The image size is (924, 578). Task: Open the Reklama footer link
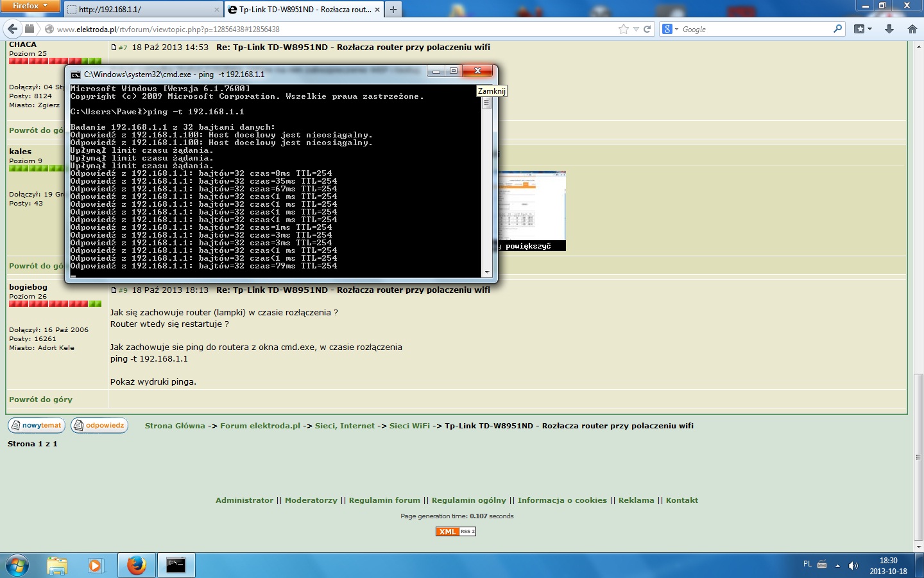click(637, 500)
